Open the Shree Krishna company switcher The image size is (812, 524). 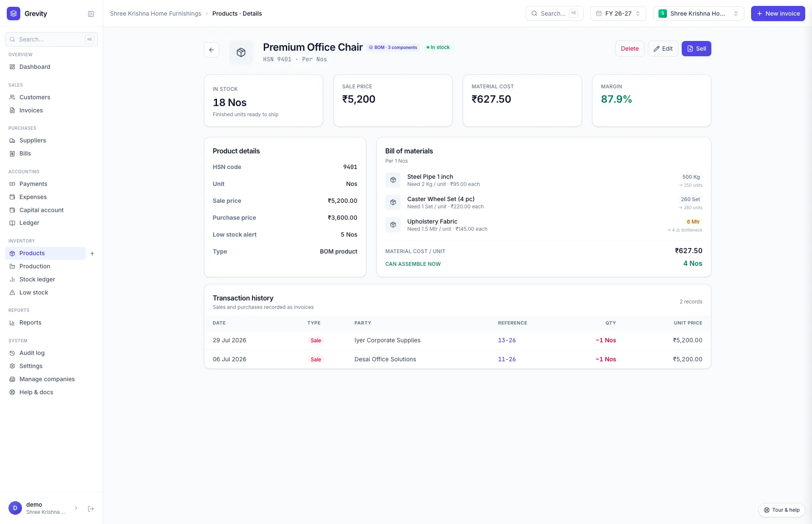(x=698, y=14)
